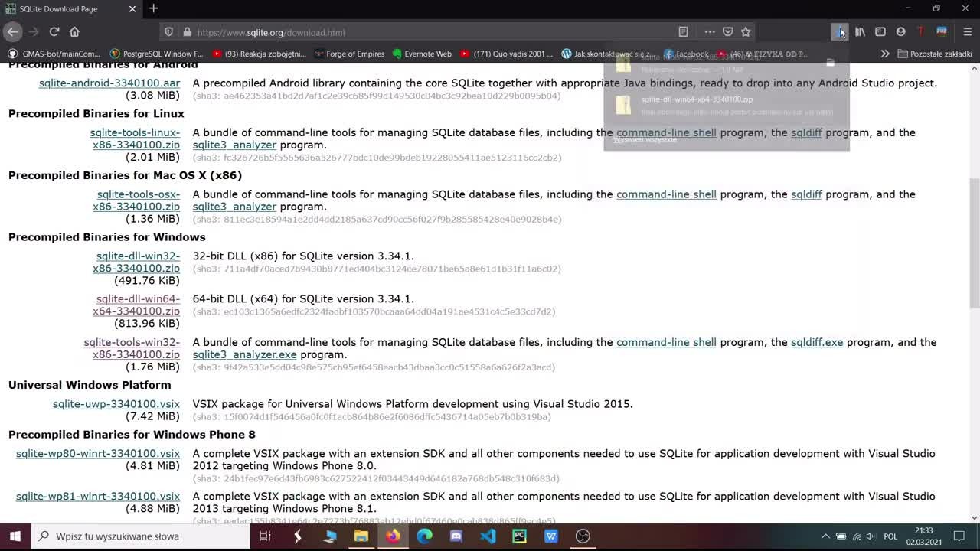Open Visual Studio Code from the taskbar
This screenshot has height=551, width=980.
(x=488, y=536)
